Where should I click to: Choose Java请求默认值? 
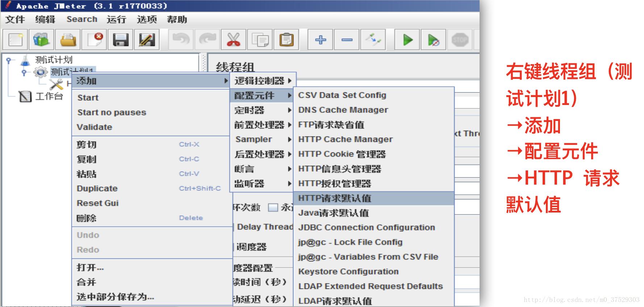pos(374,213)
